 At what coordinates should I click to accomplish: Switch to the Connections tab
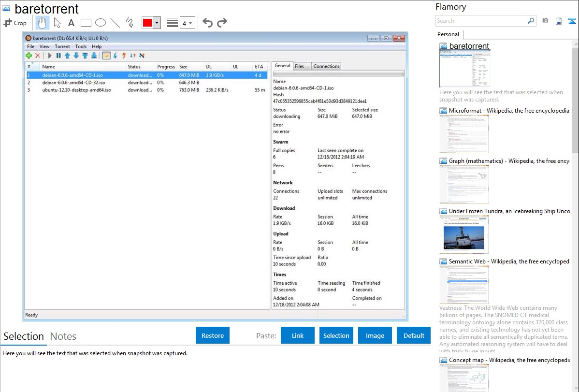tap(326, 66)
